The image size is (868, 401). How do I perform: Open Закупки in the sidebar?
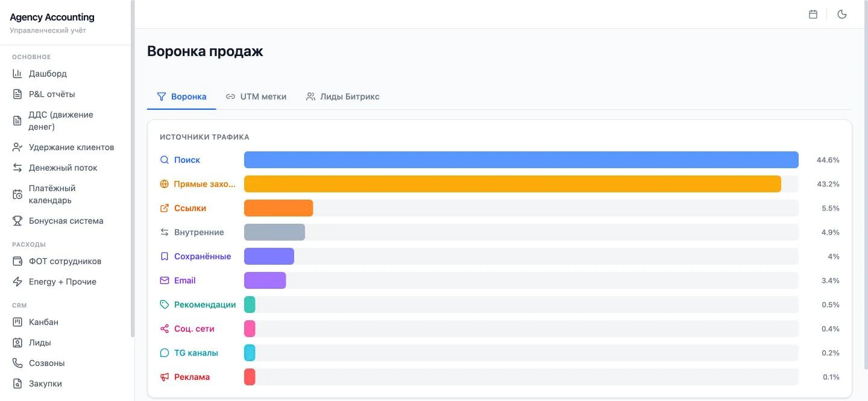65,384
